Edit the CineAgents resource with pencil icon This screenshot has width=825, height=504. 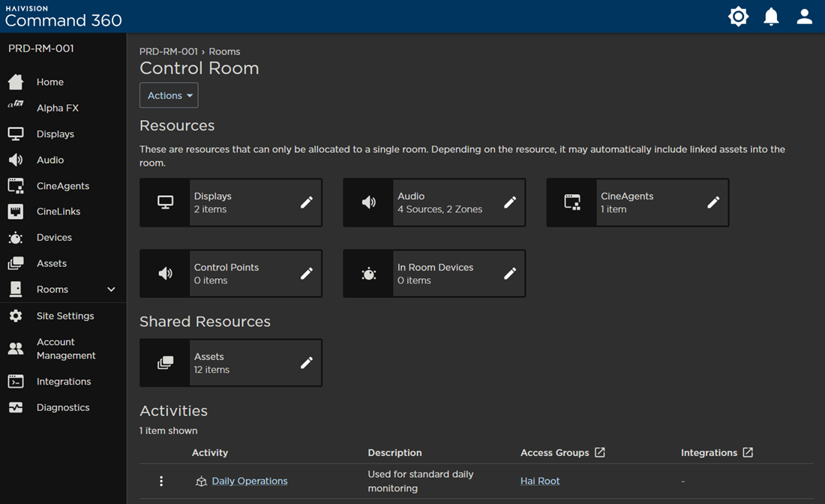tap(713, 202)
